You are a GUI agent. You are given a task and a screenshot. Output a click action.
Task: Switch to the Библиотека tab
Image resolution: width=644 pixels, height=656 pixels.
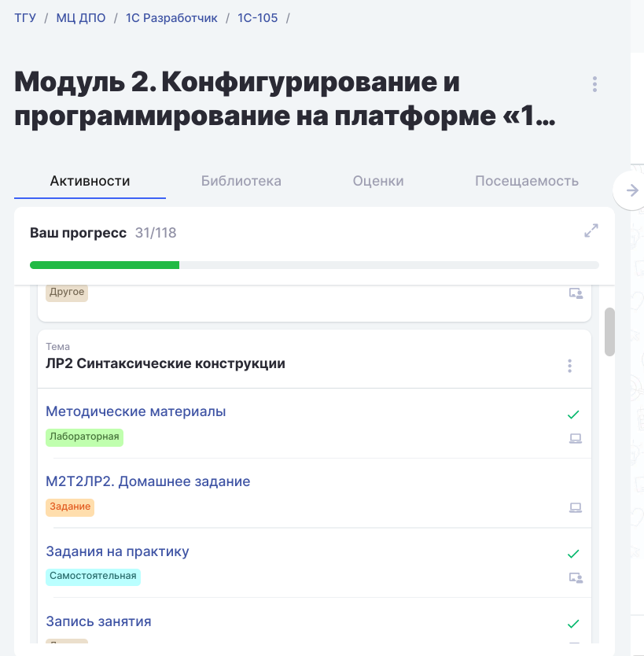pyautogui.click(x=241, y=181)
